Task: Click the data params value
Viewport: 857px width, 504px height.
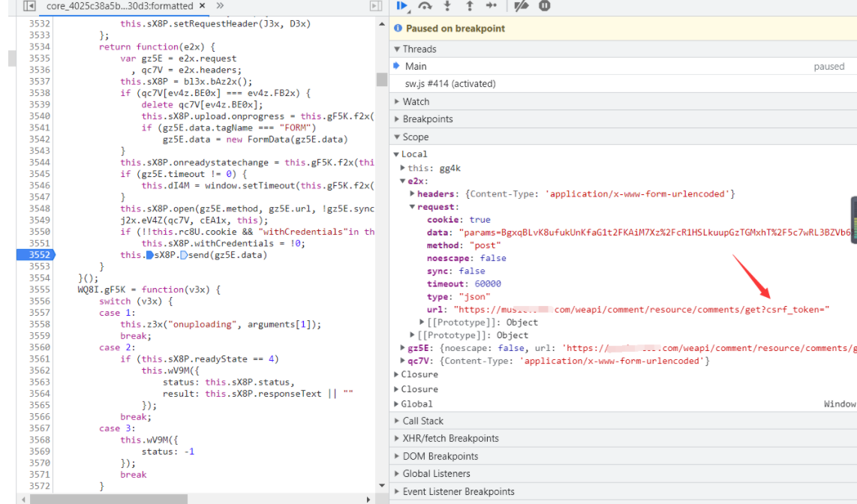Action: [655, 232]
